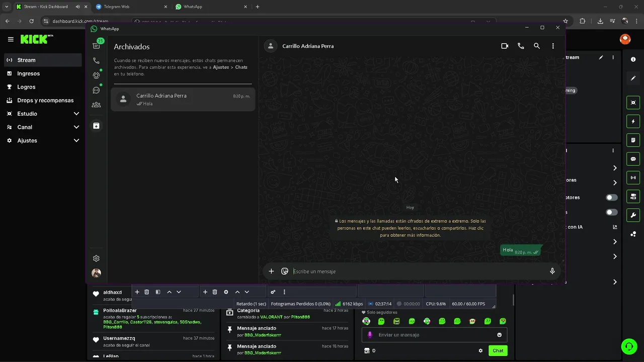Mute the Kick Dashboard tab audio icon
The width and height of the screenshot is (644, 362).
click(x=78, y=7)
